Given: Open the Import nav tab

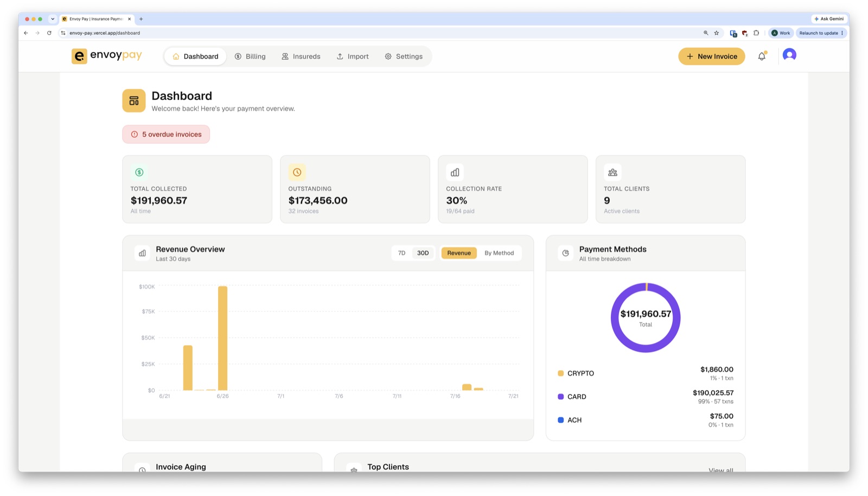Looking at the screenshot, I should pyautogui.click(x=353, y=56).
